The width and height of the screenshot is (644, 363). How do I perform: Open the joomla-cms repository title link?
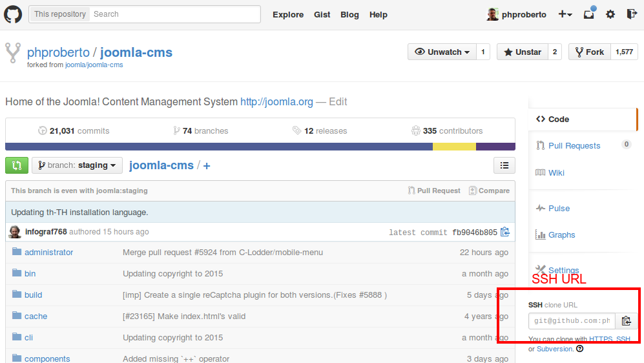tap(136, 52)
